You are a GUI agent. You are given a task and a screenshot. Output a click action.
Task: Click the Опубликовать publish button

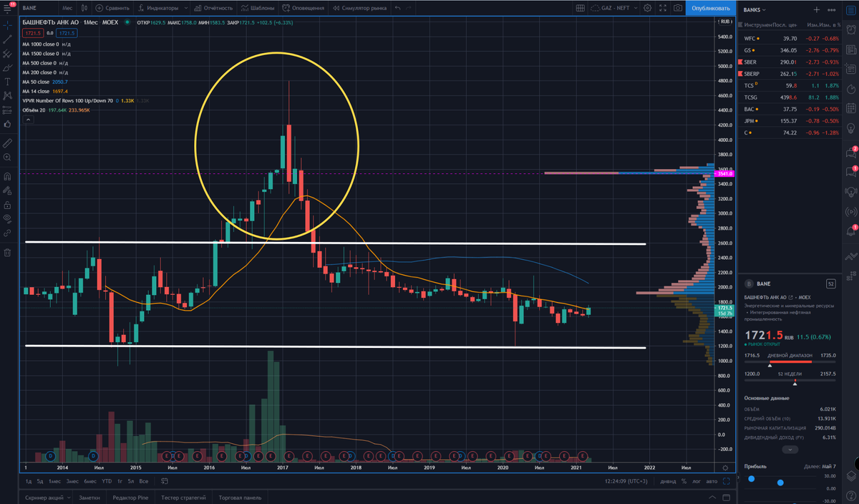click(x=712, y=8)
